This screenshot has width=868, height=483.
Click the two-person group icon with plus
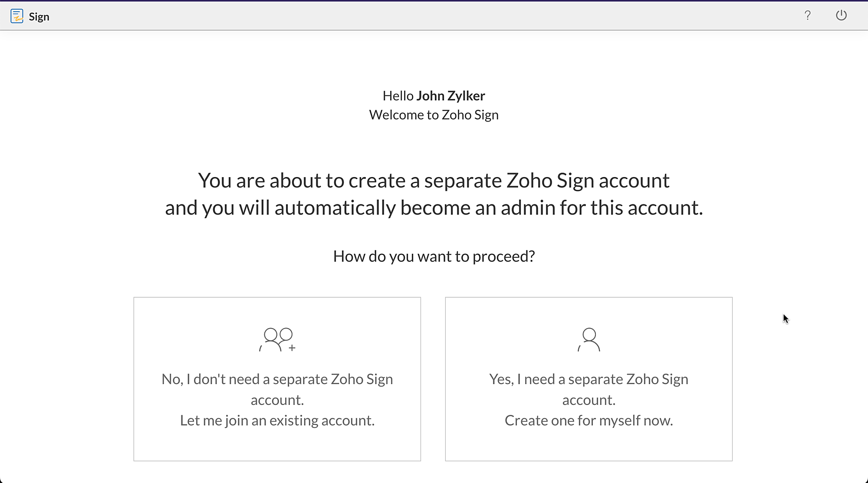point(277,339)
